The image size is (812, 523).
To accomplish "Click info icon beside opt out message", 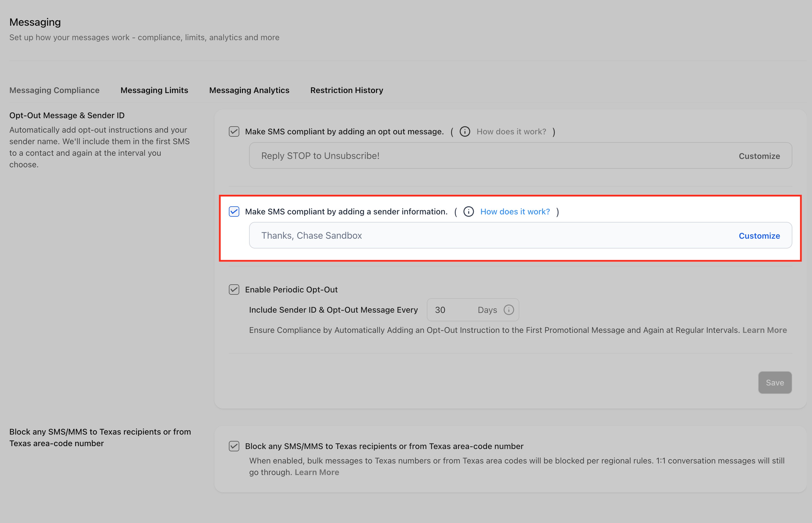I will click(465, 131).
